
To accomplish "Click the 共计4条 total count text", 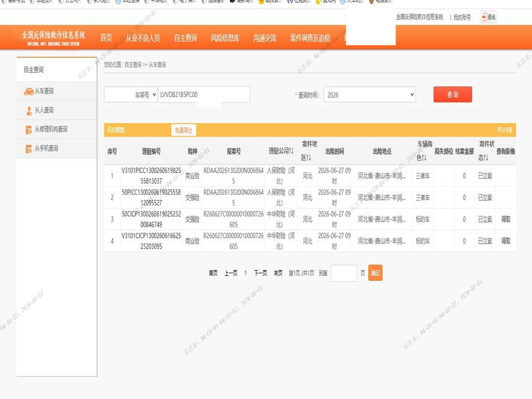I will coord(505,130).
